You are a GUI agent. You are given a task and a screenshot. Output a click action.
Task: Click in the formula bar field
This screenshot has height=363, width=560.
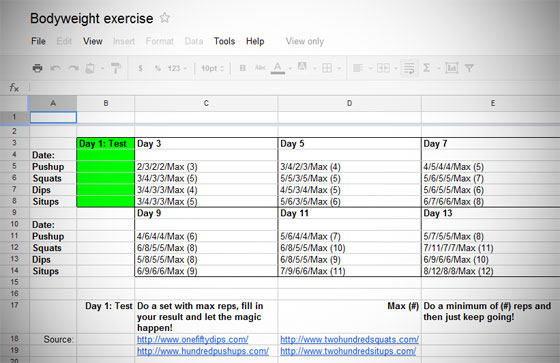pos(295,87)
